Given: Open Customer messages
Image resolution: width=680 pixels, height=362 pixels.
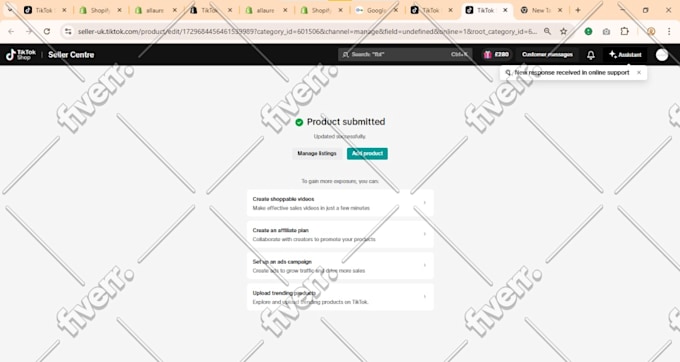Looking at the screenshot, I should tap(547, 55).
